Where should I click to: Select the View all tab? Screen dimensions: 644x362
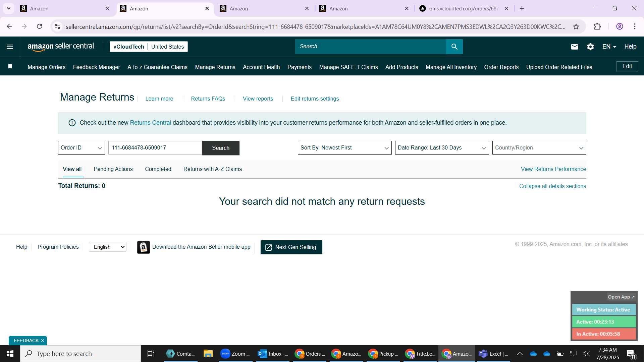[x=72, y=169]
